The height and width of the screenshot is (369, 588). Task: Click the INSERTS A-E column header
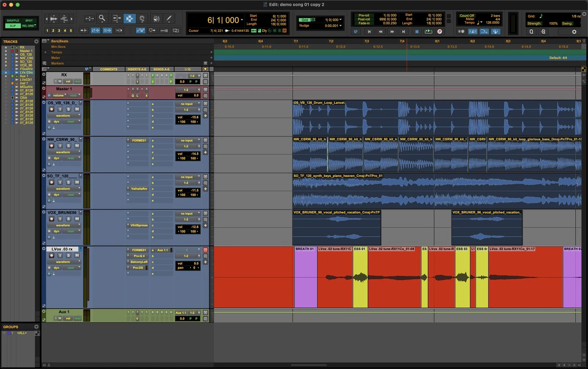[x=137, y=69]
